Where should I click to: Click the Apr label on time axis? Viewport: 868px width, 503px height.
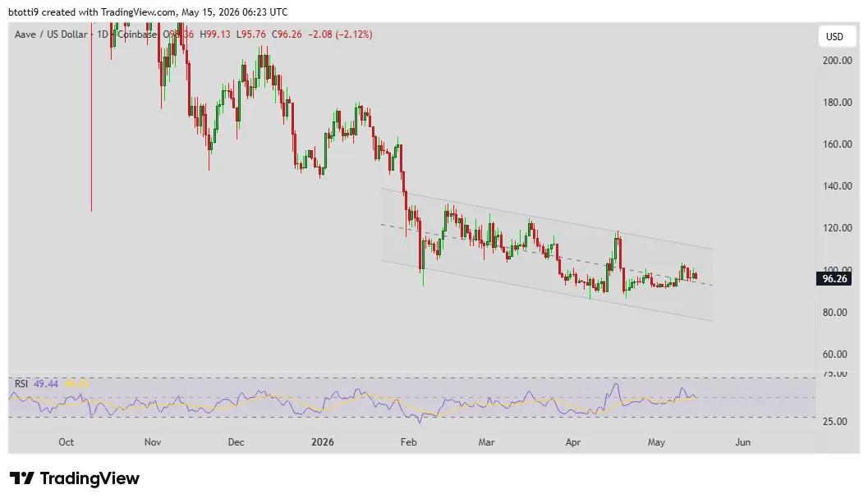(x=573, y=442)
